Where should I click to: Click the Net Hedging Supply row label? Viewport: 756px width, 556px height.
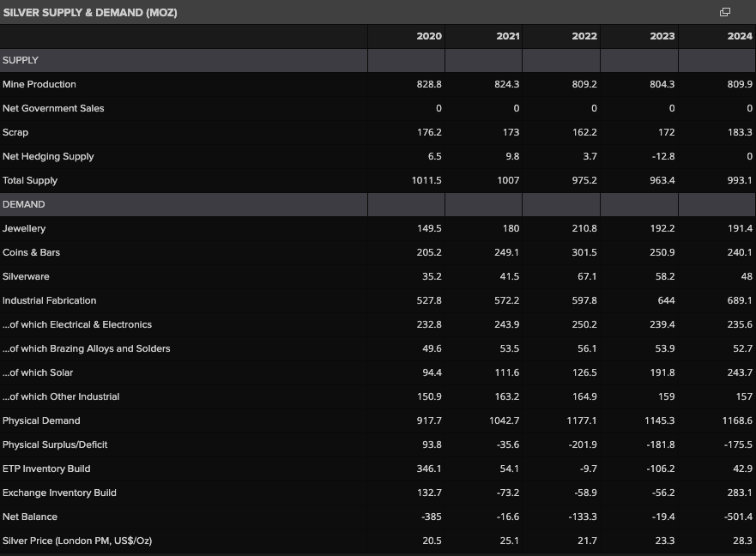click(48, 157)
